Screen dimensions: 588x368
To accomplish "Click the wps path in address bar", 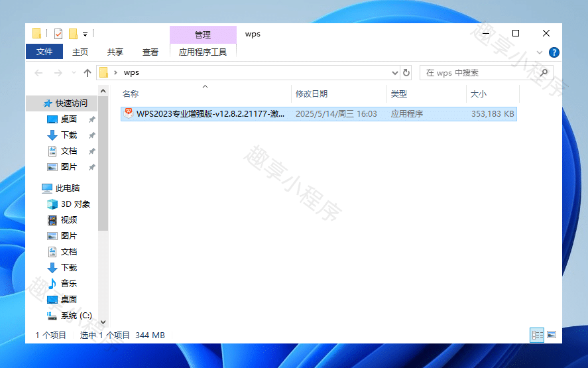I will point(131,72).
